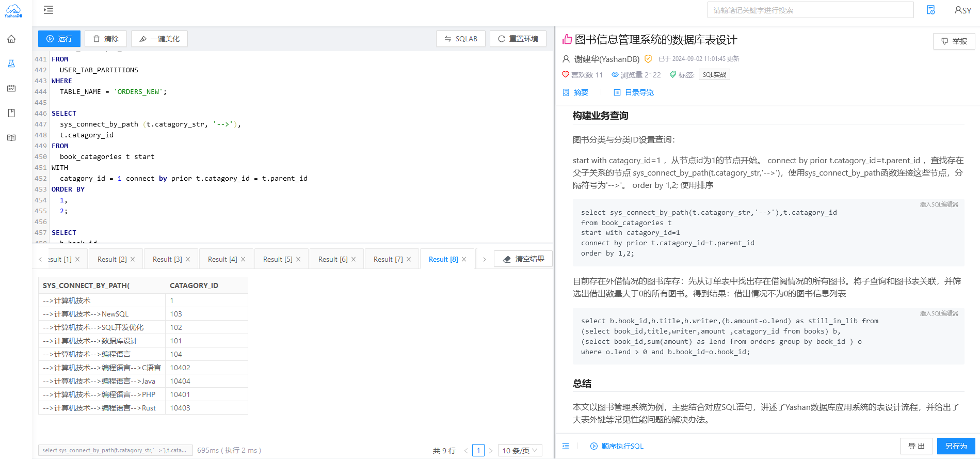The height and width of the screenshot is (459, 980).
Task: Click the outline list icon at bottom left of article
Action: click(566, 446)
